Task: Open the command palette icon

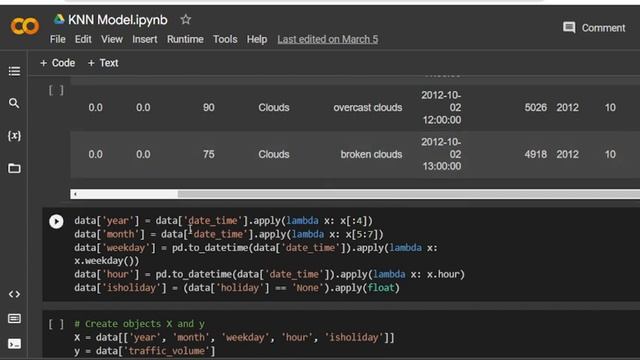Action: (x=14, y=318)
